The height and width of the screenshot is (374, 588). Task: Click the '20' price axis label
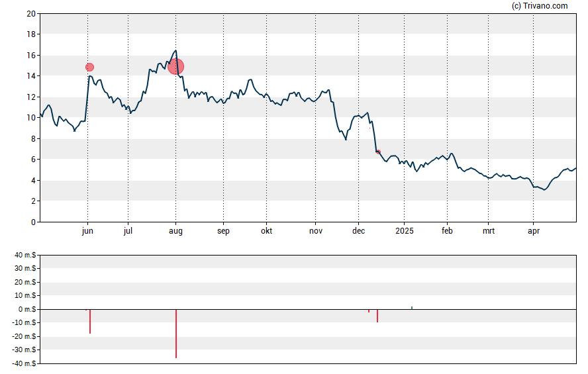(31, 14)
